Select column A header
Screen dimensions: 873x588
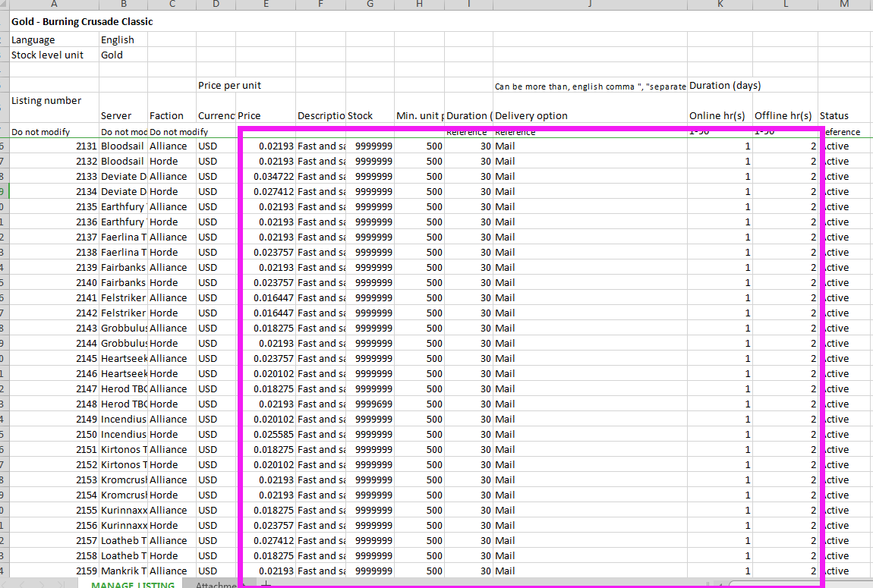pyautogui.click(x=54, y=5)
